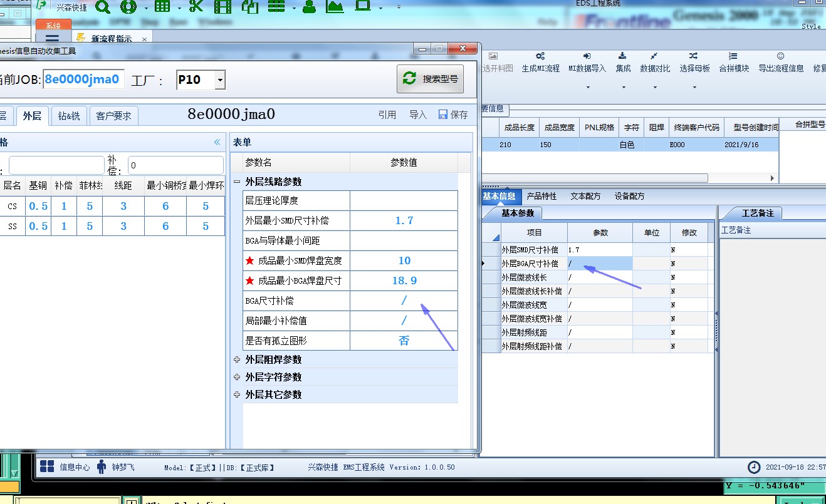Click the MI数据导入 import icon
This screenshot has width=826, height=504.
(587, 56)
